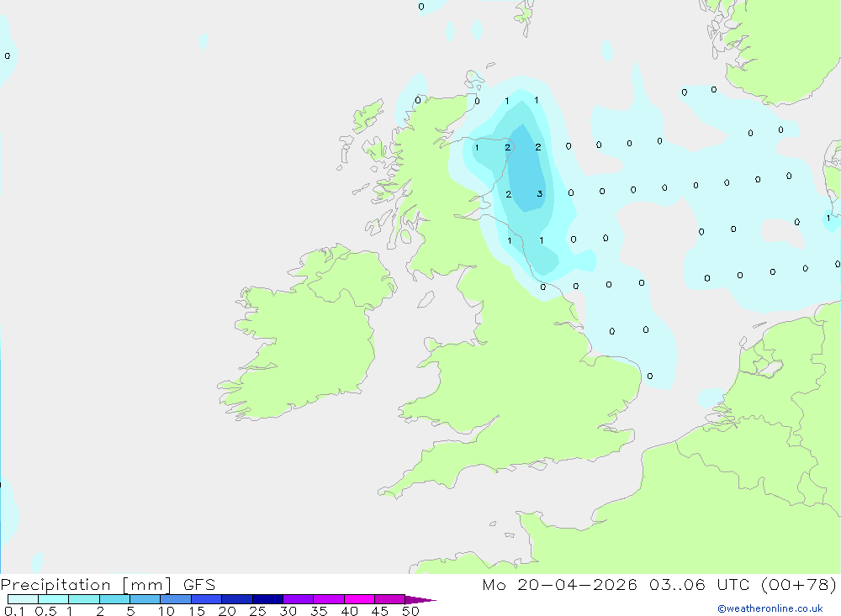Click the '30' legend scale label
This screenshot has width=841, height=616.
pos(288,611)
